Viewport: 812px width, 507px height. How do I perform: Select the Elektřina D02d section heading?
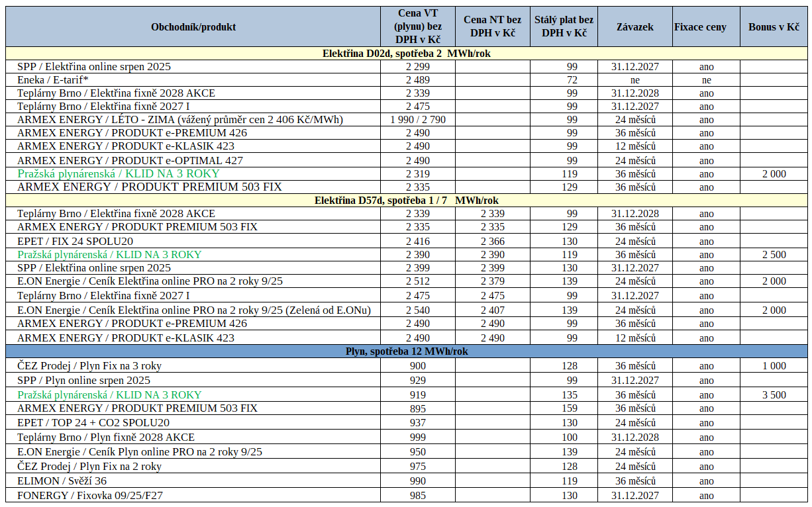click(x=406, y=54)
